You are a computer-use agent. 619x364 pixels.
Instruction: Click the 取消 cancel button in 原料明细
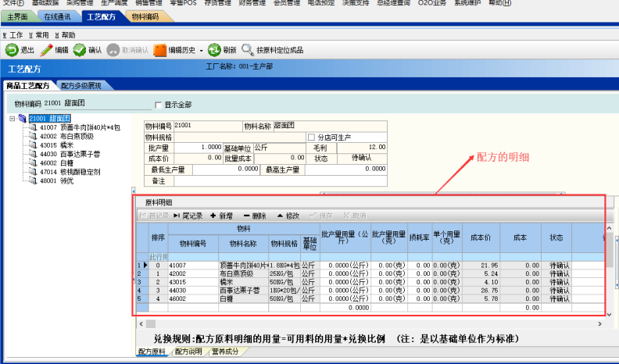[x=355, y=216]
